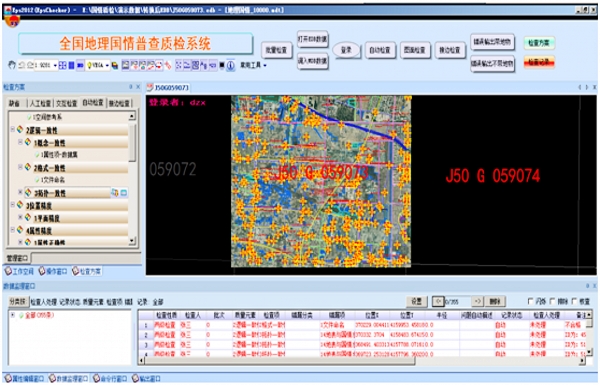Select the pan hand tool icon
The width and height of the screenshot is (600, 385).
(11, 65)
